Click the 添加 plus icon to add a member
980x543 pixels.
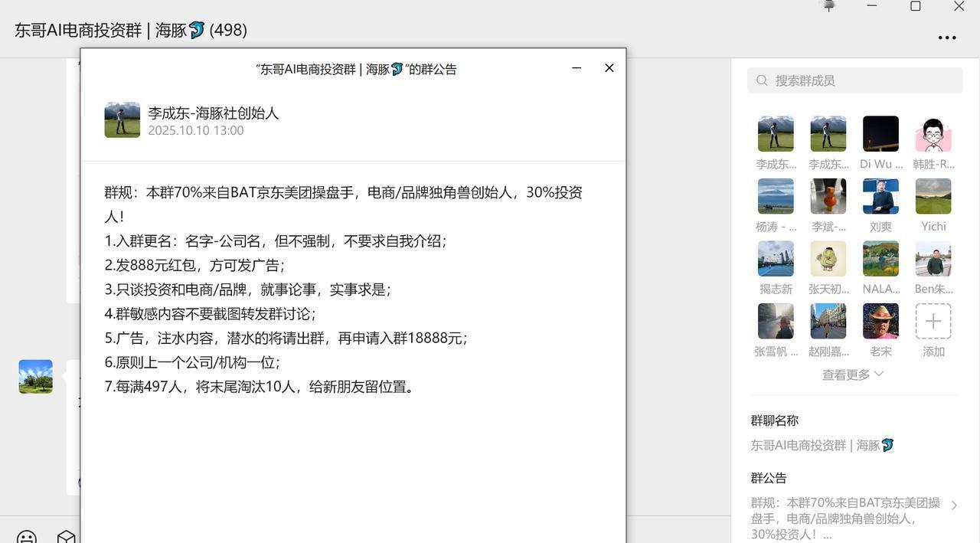tap(933, 321)
